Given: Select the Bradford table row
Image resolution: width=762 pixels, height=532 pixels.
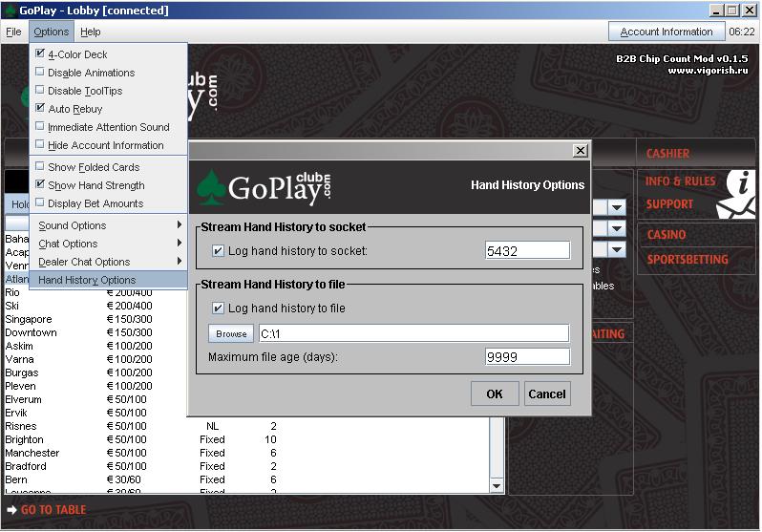Looking at the screenshot, I should 247,466.
